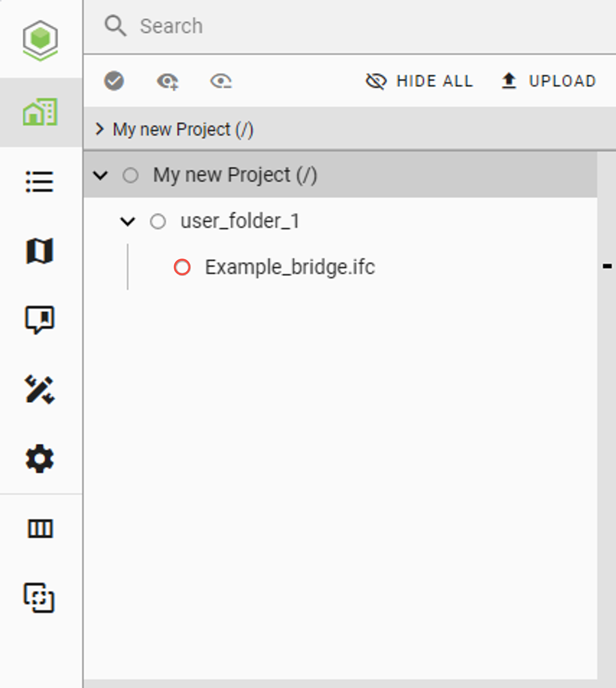The height and width of the screenshot is (688, 616).
Task: Click the HIDE ALL button
Action: pyautogui.click(x=420, y=81)
